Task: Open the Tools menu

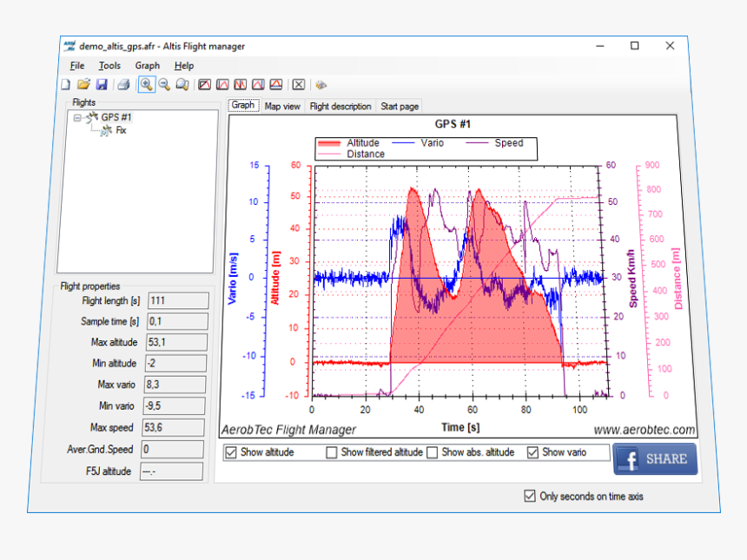Action: (x=109, y=65)
